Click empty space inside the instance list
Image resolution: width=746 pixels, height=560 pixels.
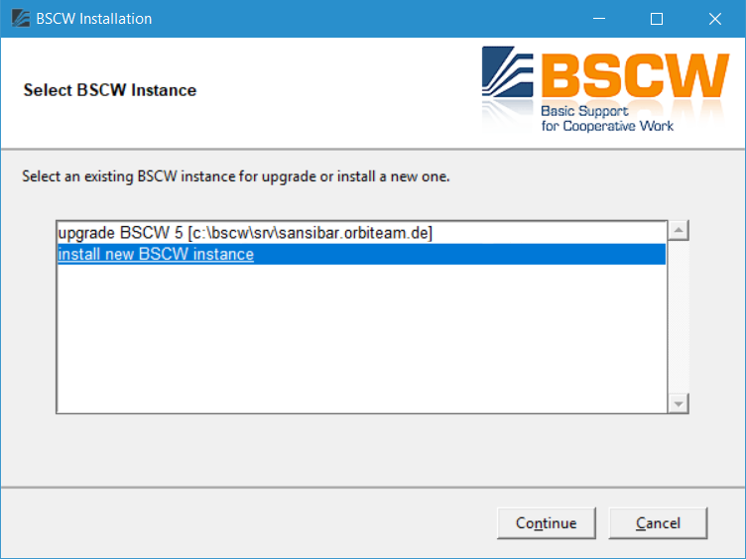(357, 337)
